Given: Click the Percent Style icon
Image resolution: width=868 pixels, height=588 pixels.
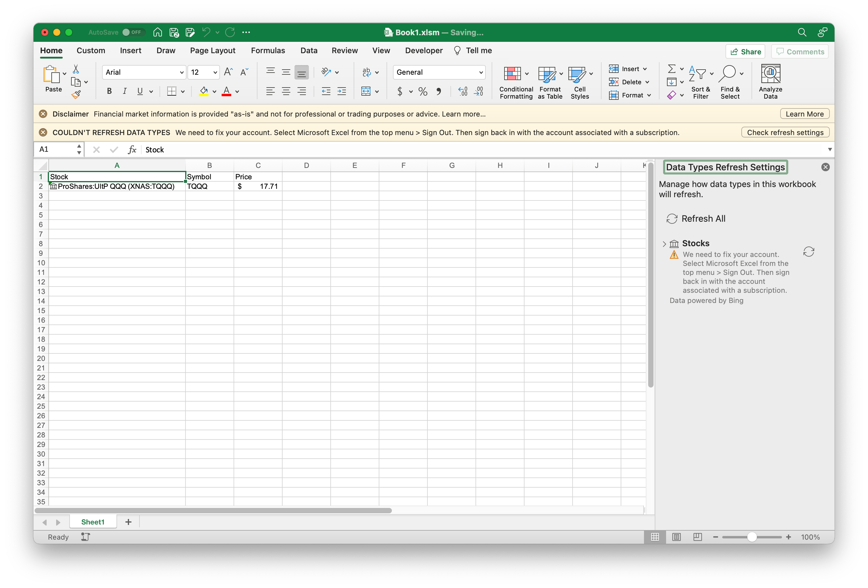Looking at the screenshot, I should coord(423,91).
